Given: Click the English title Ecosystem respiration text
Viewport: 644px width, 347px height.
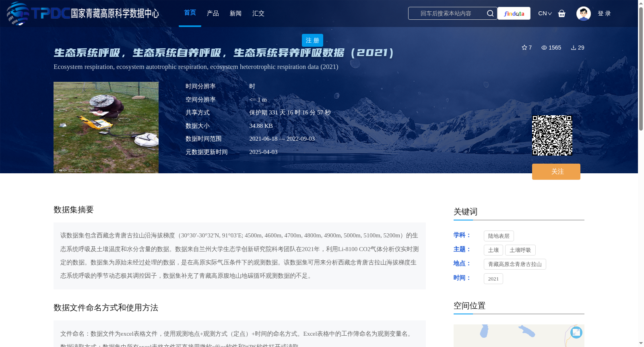Looking at the screenshot, I should [x=196, y=67].
